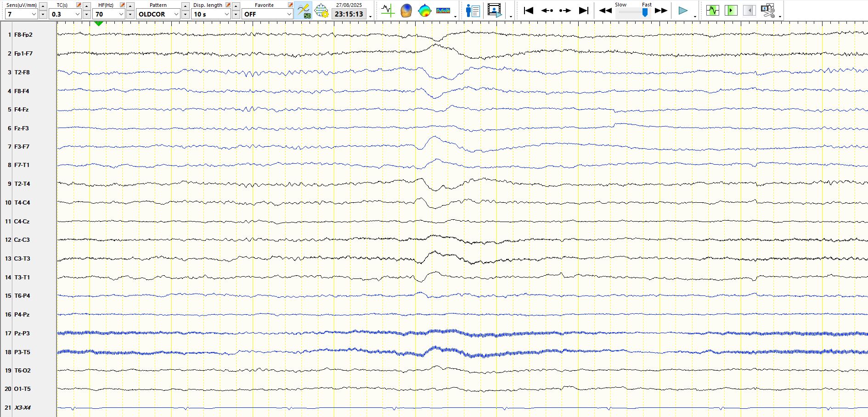Click the 3D head map icon
The width and height of the screenshot is (868, 417).
(406, 10)
